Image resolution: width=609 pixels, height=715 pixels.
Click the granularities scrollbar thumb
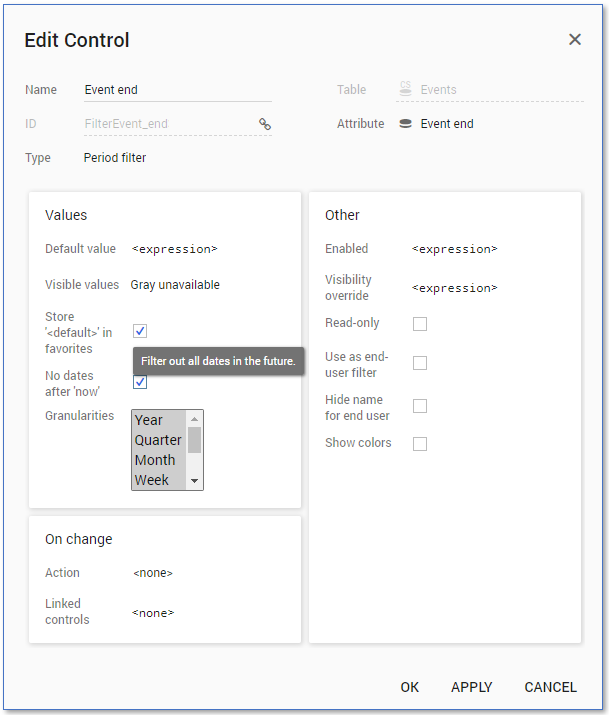click(195, 440)
